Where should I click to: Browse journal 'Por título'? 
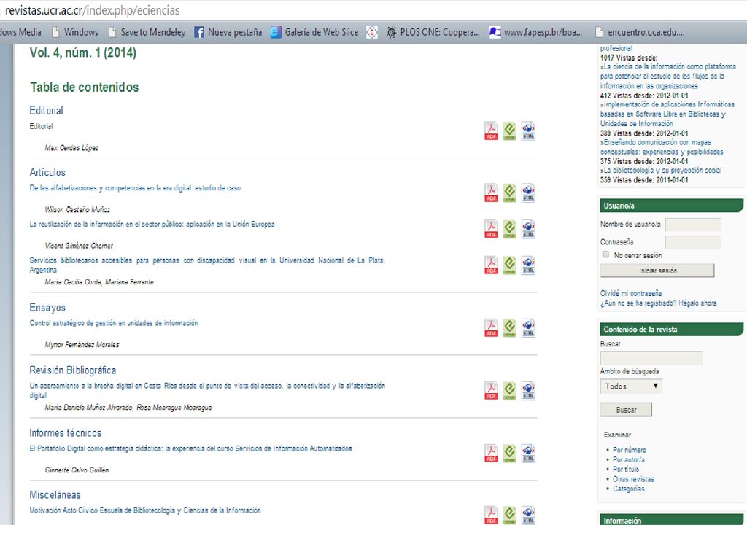pos(625,469)
